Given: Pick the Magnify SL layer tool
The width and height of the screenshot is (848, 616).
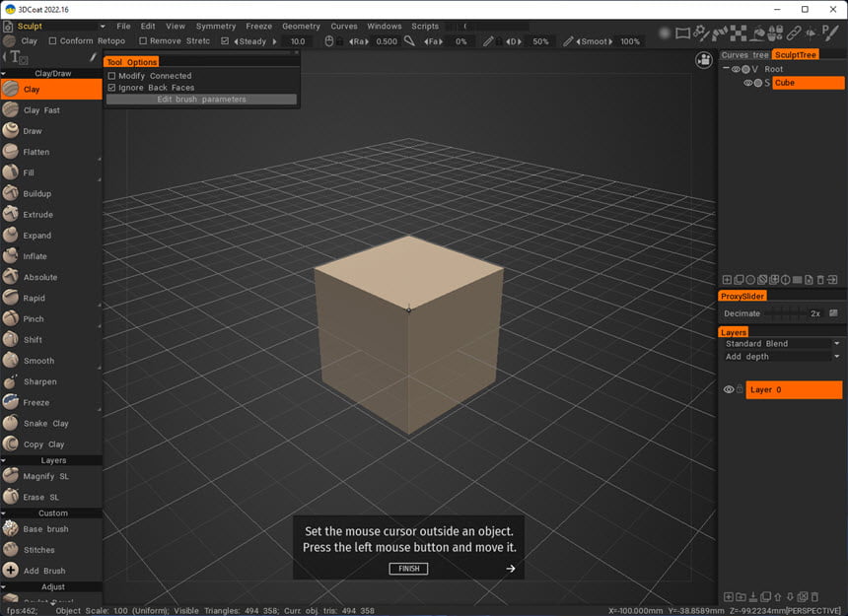Looking at the screenshot, I should pos(51,476).
